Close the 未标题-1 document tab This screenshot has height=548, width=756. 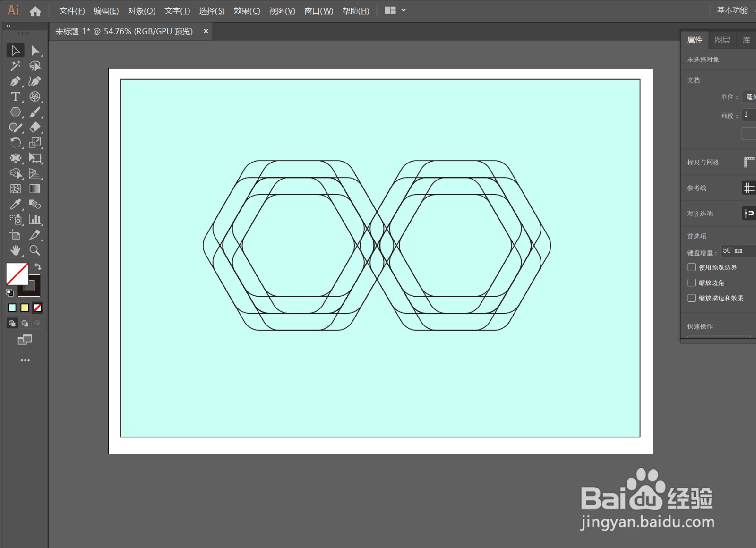coord(206,31)
